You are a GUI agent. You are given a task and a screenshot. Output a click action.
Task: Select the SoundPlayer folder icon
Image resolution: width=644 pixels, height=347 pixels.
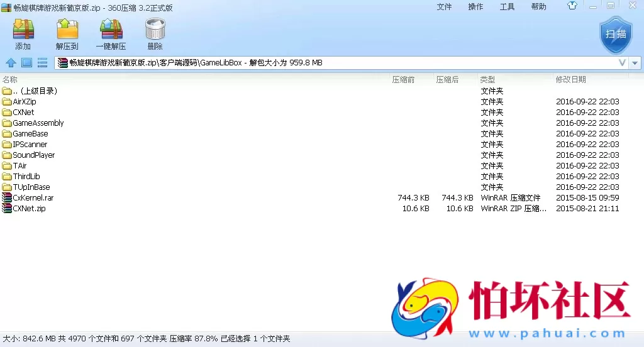click(x=6, y=155)
